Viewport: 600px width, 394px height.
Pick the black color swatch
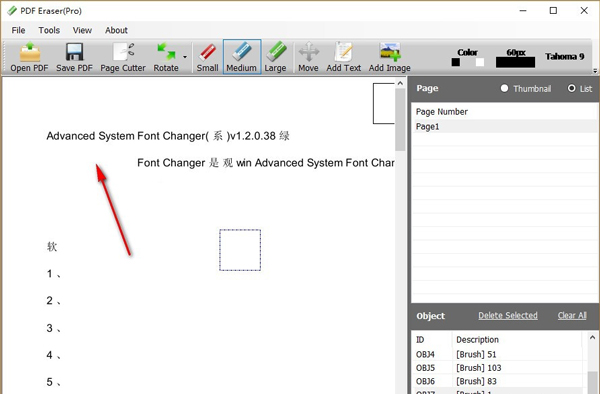[455, 62]
